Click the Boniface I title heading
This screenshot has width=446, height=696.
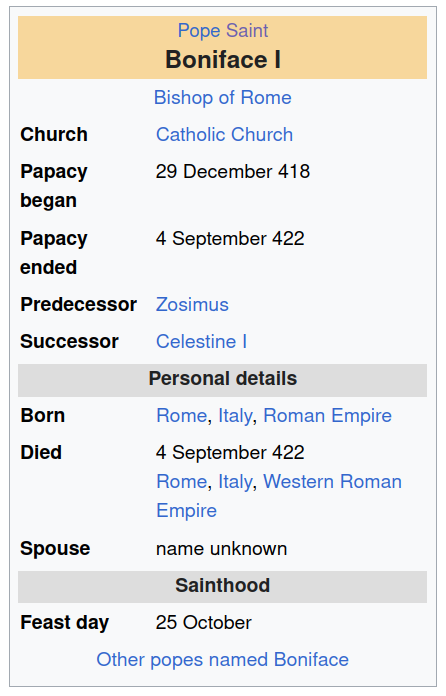[x=223, y=59]
